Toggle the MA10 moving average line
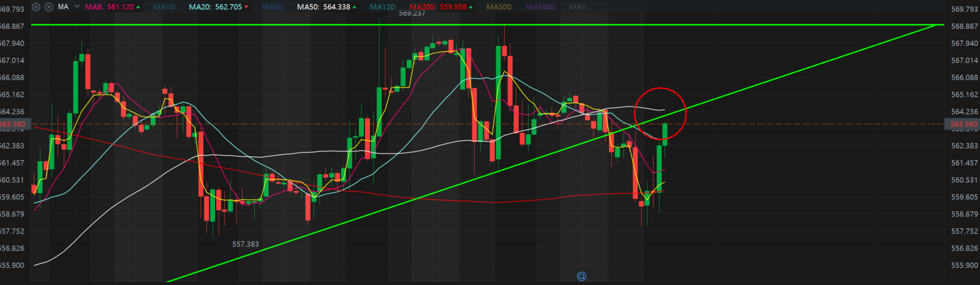 165,7
